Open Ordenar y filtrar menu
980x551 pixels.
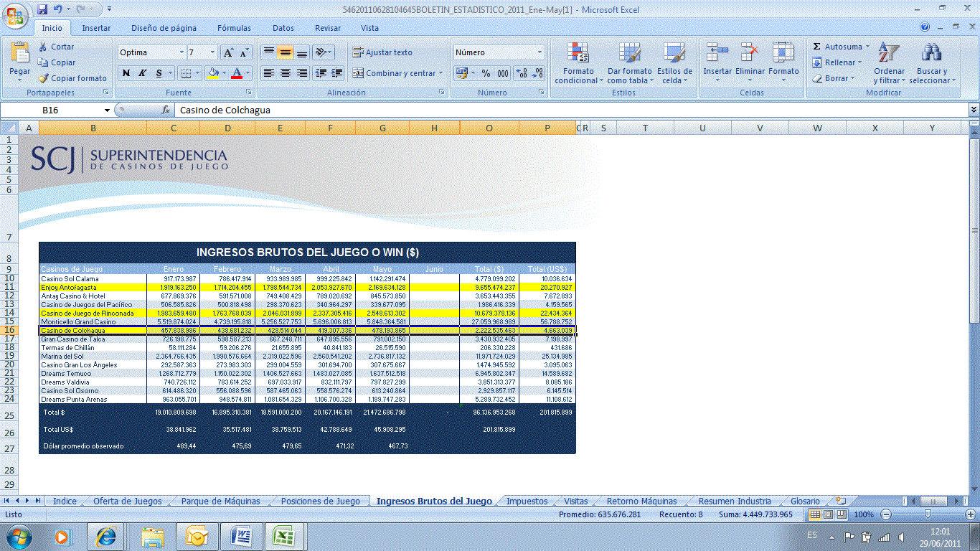(x=889, y=63)
